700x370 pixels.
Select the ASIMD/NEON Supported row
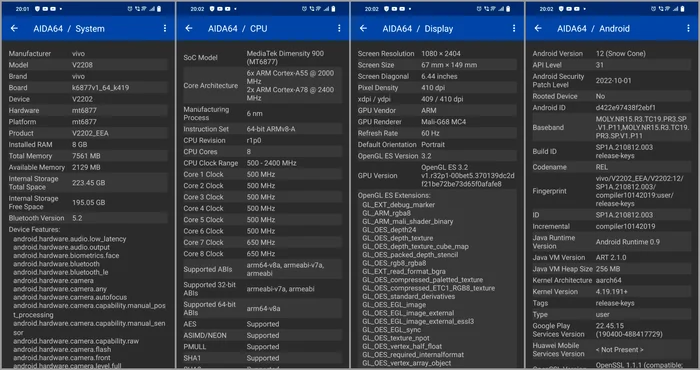[262, 335]
